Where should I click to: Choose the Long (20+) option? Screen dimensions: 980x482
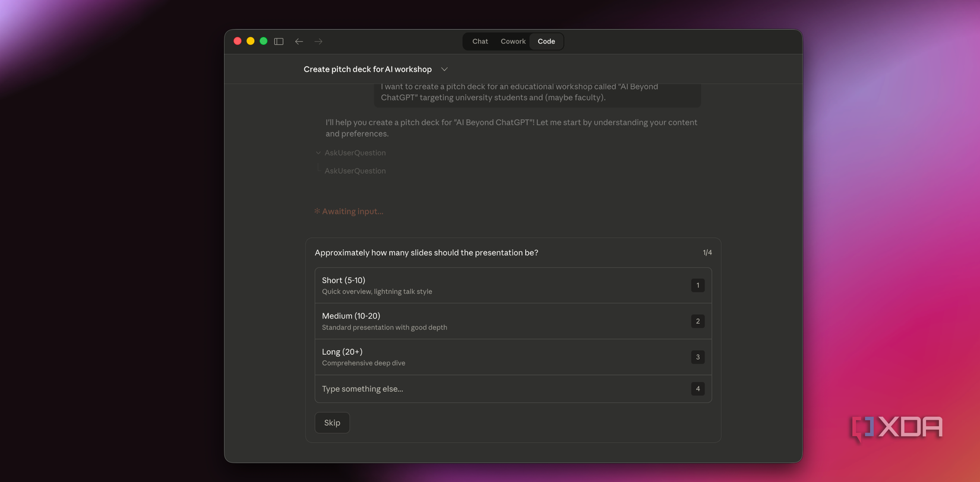pos(513,357)
